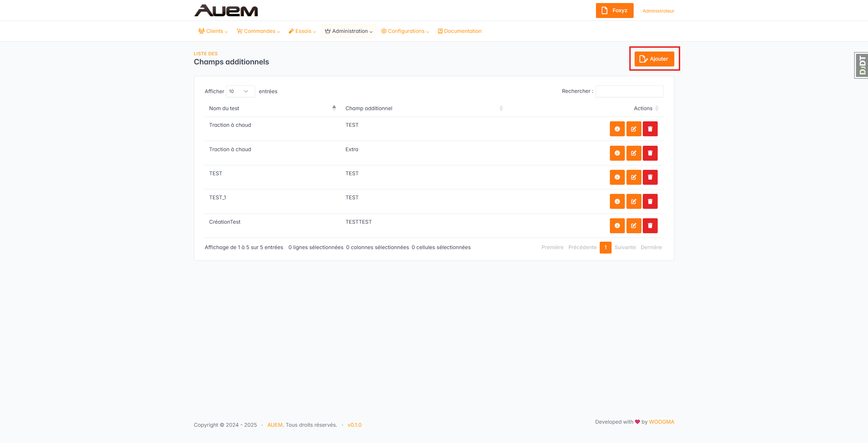Open info for TEST / TEST row
The image size is (868, 443).
tap(617, 177)
